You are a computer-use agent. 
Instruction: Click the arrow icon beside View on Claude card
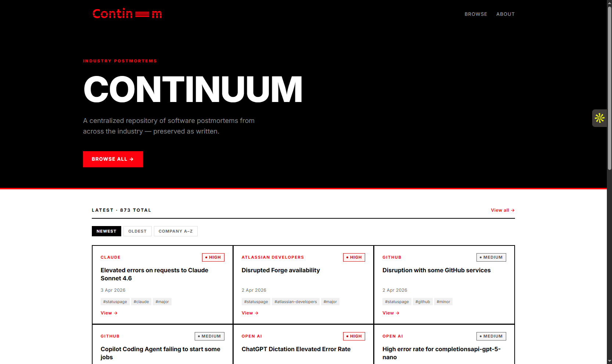pyautogui.click(x=115, y=313)
